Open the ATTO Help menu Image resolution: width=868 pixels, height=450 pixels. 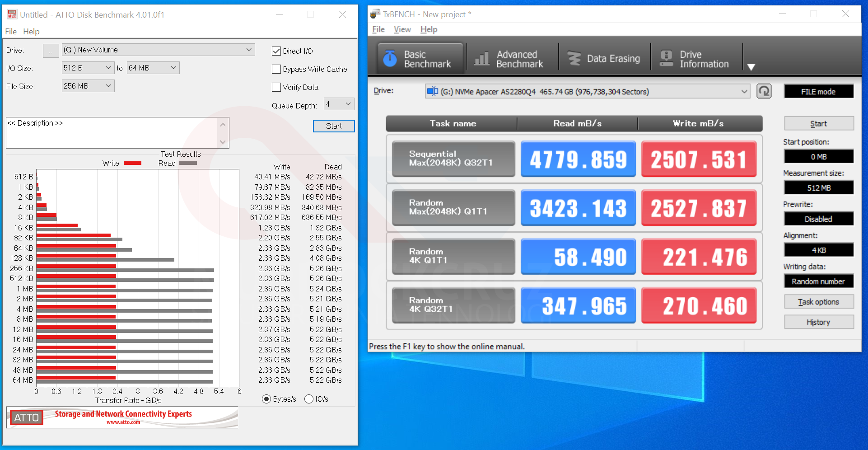pyautogui.click(x=31, y=31)
